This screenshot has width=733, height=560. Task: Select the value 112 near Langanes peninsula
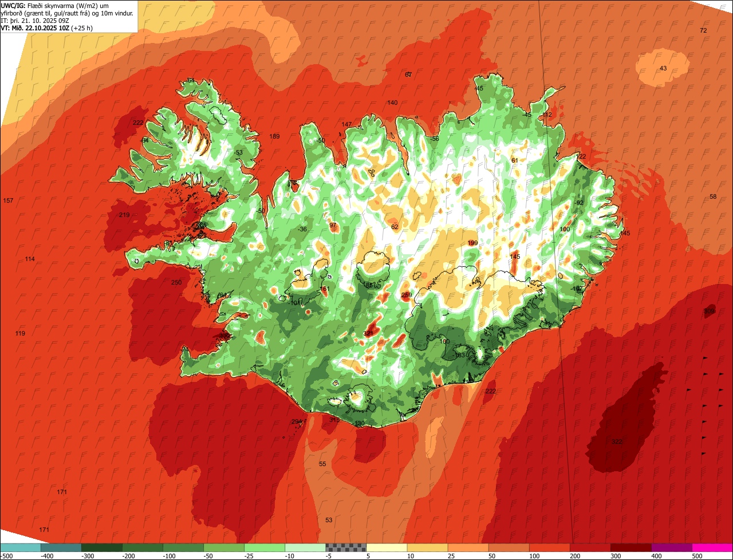547,115
